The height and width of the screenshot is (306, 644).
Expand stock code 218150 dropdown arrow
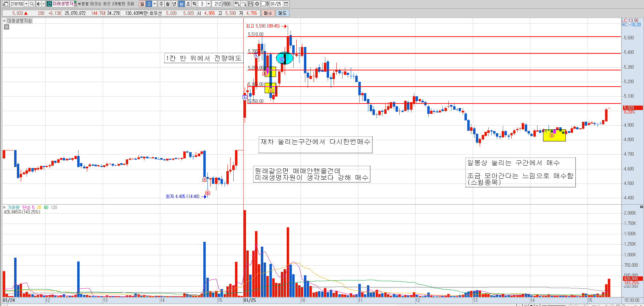pyautogui.click(x=27, y=4)
